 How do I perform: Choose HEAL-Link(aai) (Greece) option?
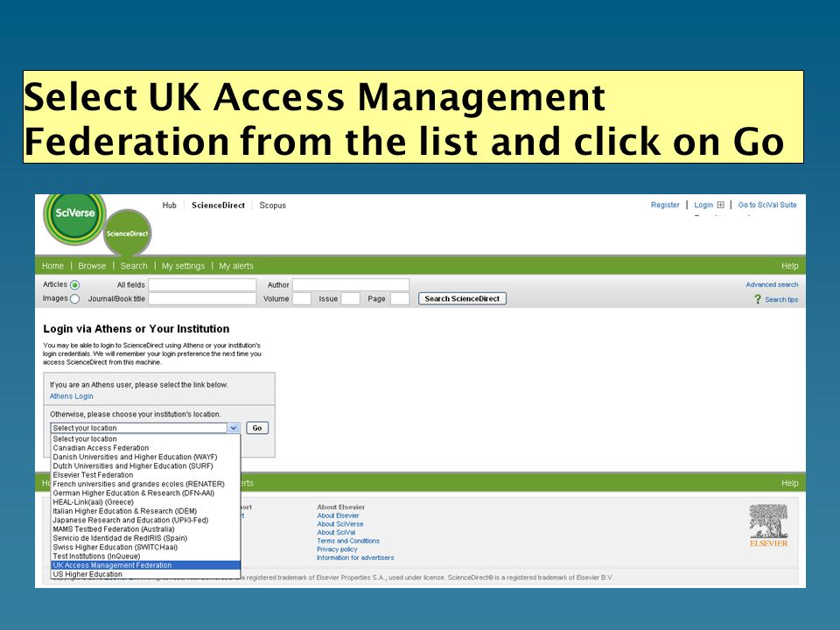[x=146, y=502]
